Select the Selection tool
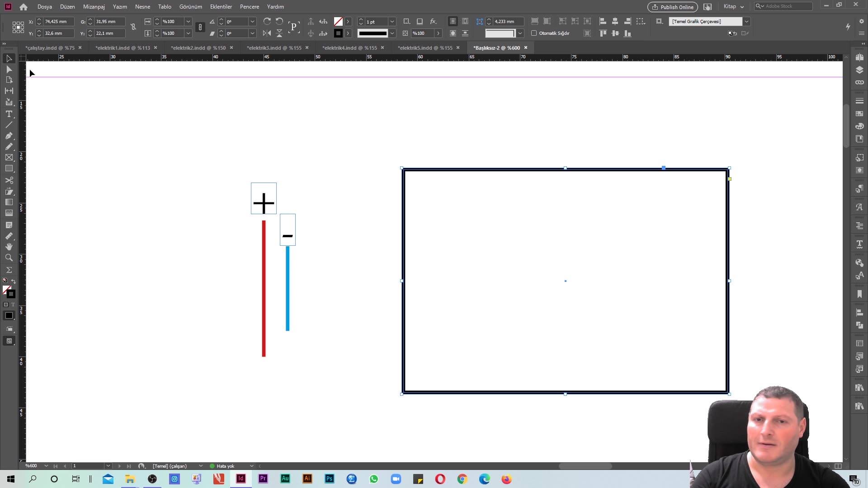The image size is (868, 488). pyautogui.click(x=9, y=58)
